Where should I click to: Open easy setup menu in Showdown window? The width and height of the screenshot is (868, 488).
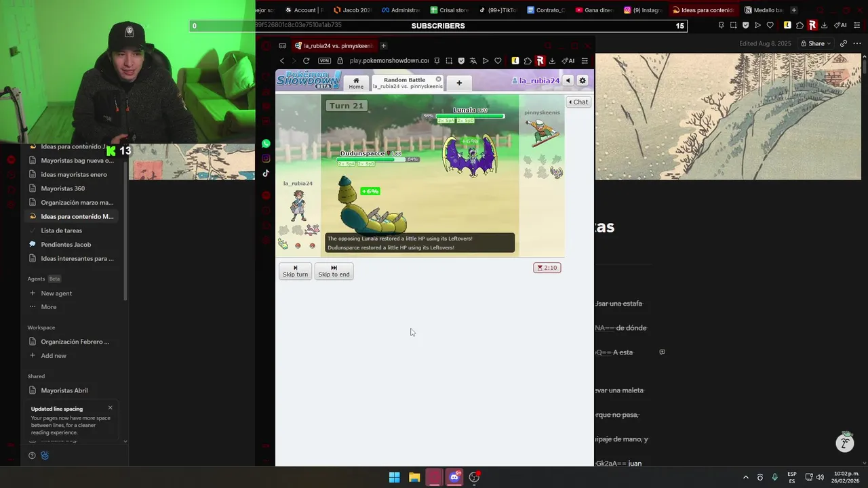coord(585,61)
